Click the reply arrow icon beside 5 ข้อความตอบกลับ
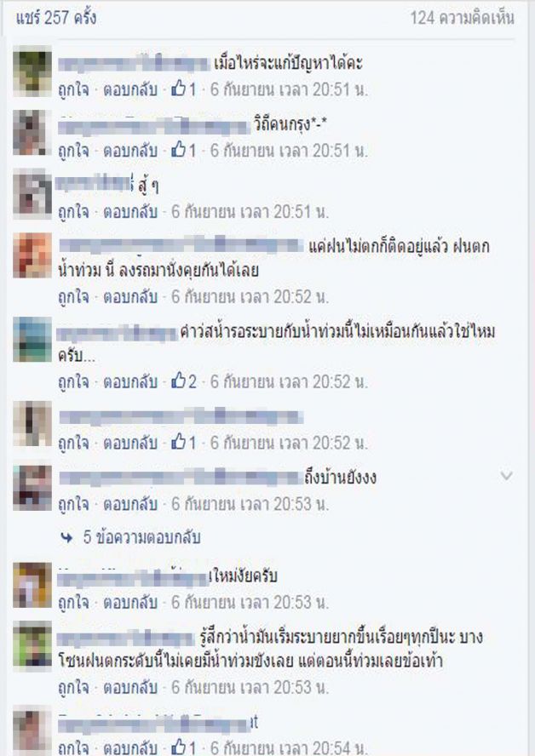 click(x=67, y=537)
